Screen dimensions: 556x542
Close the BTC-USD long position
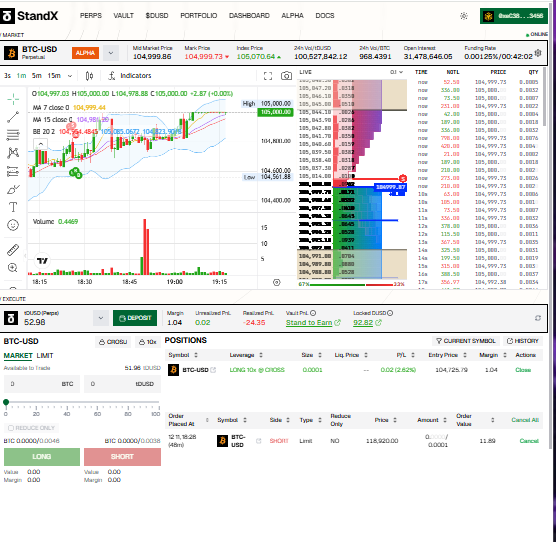tap(523, 370)
